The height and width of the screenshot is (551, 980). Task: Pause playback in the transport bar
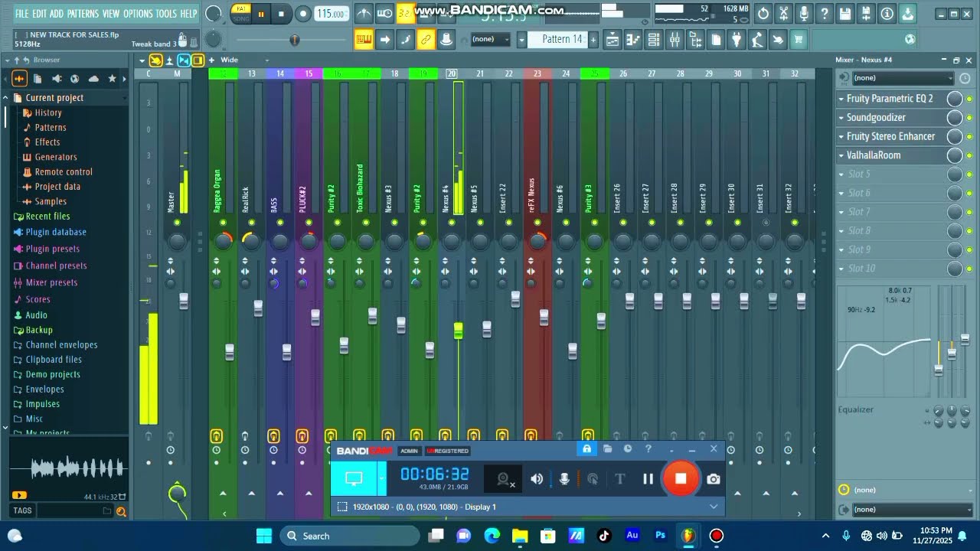point(261,14)
